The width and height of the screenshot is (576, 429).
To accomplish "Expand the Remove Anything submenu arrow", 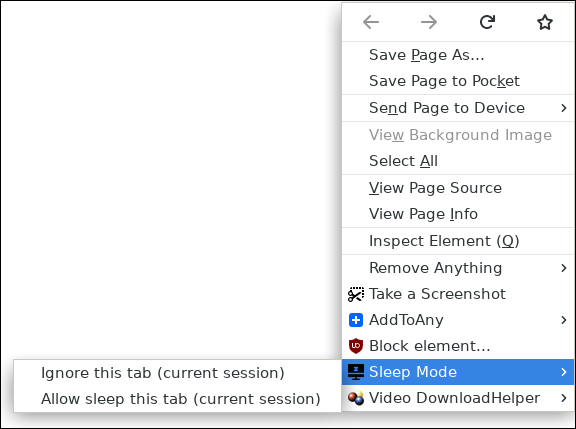I will (x=564, y=268).
